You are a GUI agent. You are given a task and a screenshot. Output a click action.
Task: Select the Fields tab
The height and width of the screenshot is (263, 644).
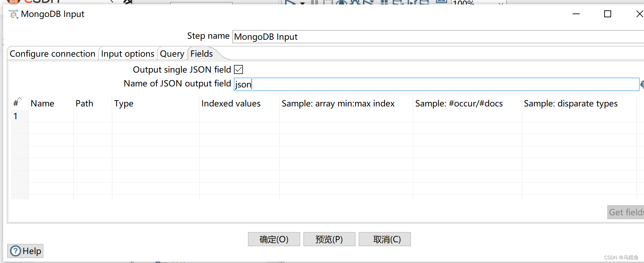coord(202,54)
